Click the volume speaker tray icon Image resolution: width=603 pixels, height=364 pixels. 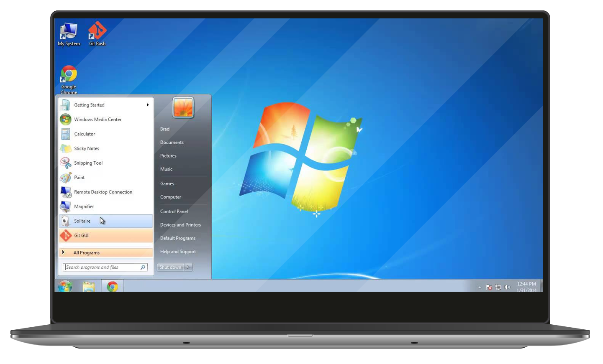tap(507, 287)
